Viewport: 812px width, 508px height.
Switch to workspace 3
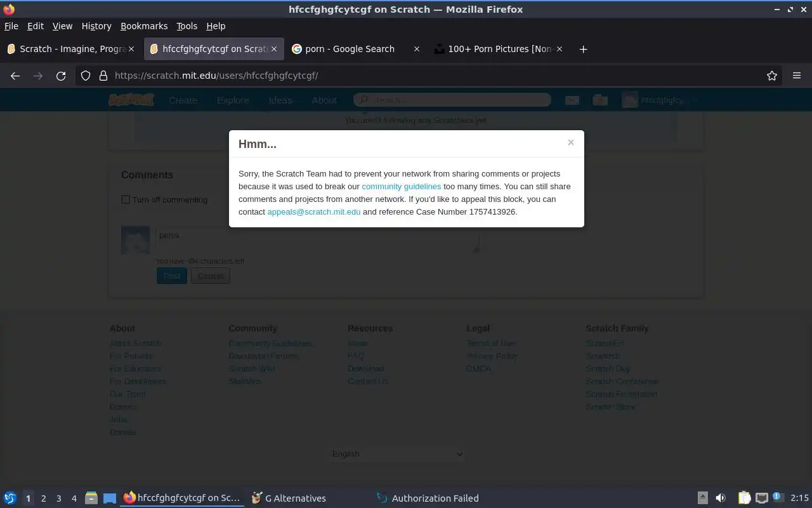pyautogui.click(x=58, y=498)
